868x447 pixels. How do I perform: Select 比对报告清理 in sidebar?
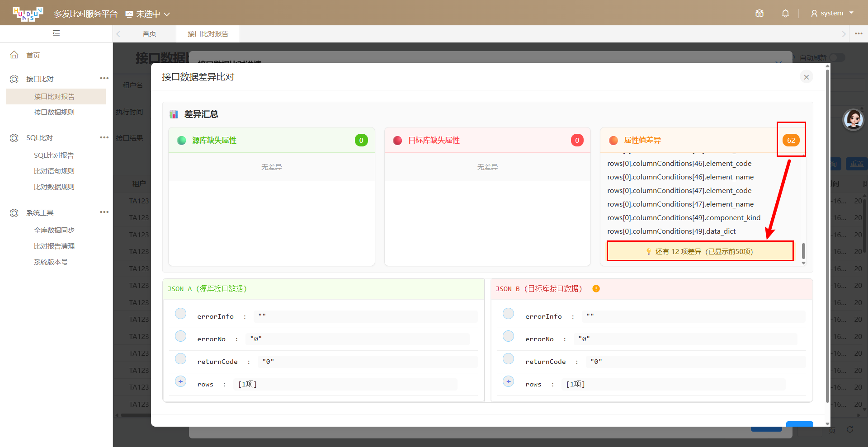(x=54, y=246)
